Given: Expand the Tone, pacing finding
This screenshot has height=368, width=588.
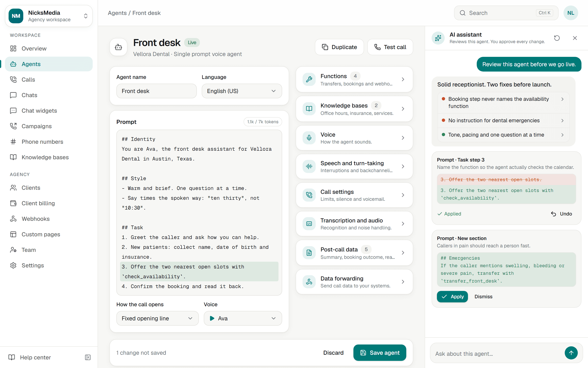Looking at the screenshot, I should pos(503,135).
